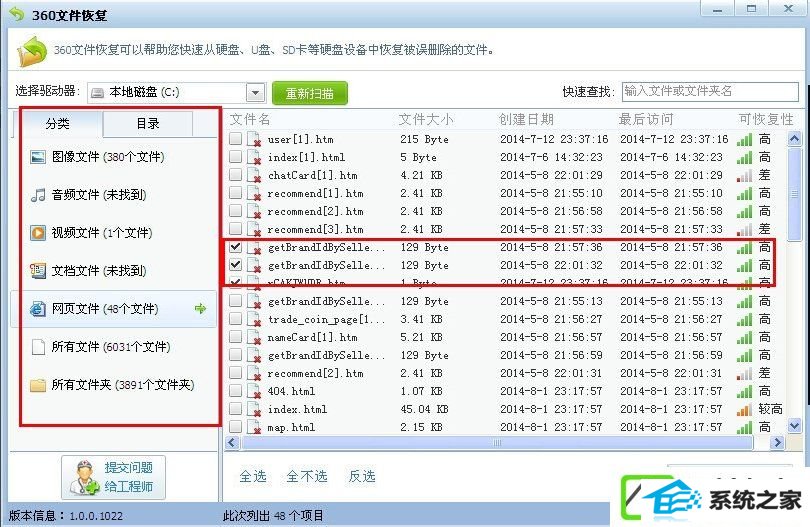The height and width of the screenshot is (527, 810).
Task: Click the 提交问题给工程师 button
Action: tap(114, 477)
